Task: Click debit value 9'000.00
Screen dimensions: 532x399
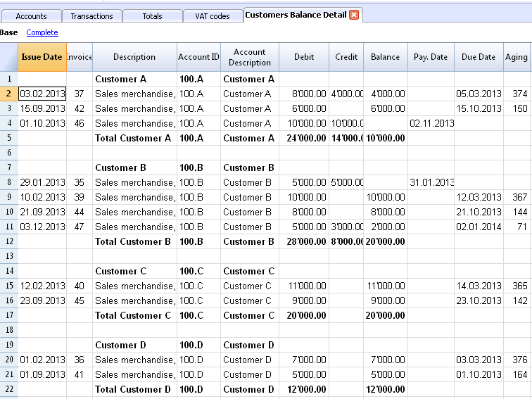Action: point(304,300)
